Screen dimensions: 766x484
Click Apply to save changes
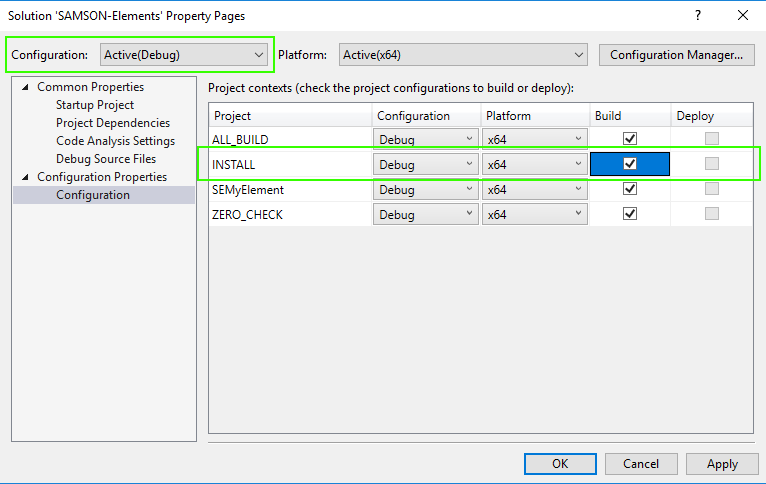click(722, 464)
